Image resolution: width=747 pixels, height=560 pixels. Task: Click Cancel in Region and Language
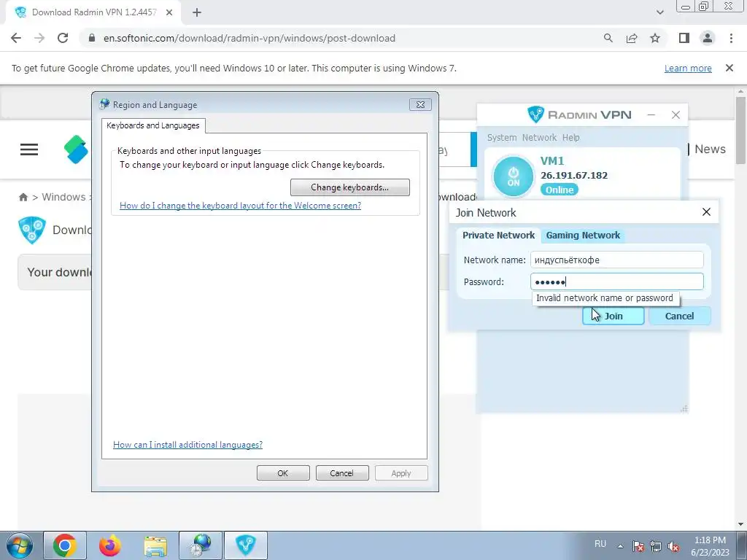(342, 473)
